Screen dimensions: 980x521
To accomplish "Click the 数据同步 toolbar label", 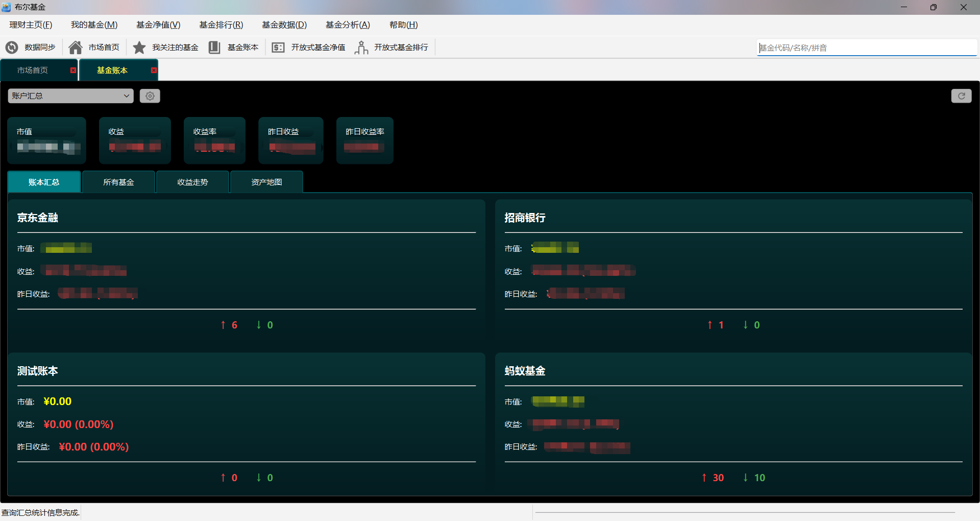I will (40, 48).
